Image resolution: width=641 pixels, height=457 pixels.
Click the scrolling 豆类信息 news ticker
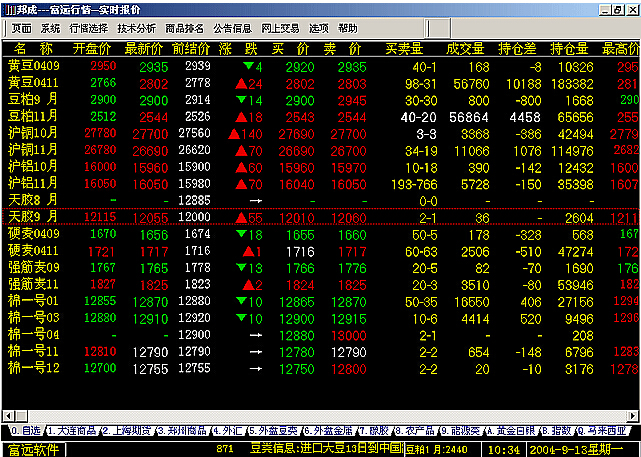click(x=326, y=449)
